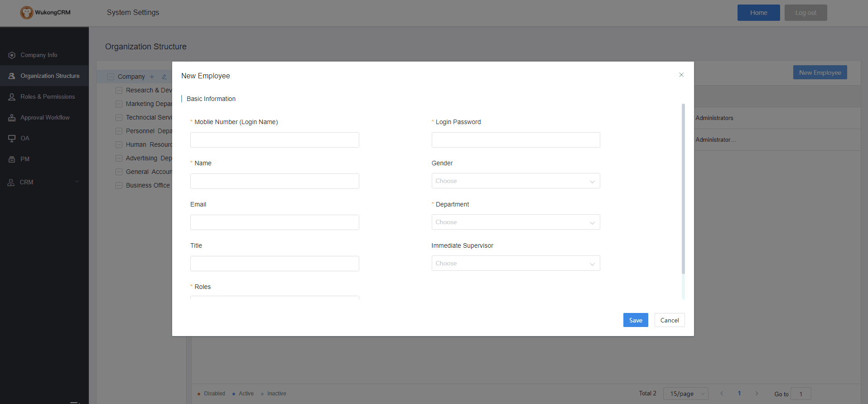Click the Inactive status legend

point(274,394)
